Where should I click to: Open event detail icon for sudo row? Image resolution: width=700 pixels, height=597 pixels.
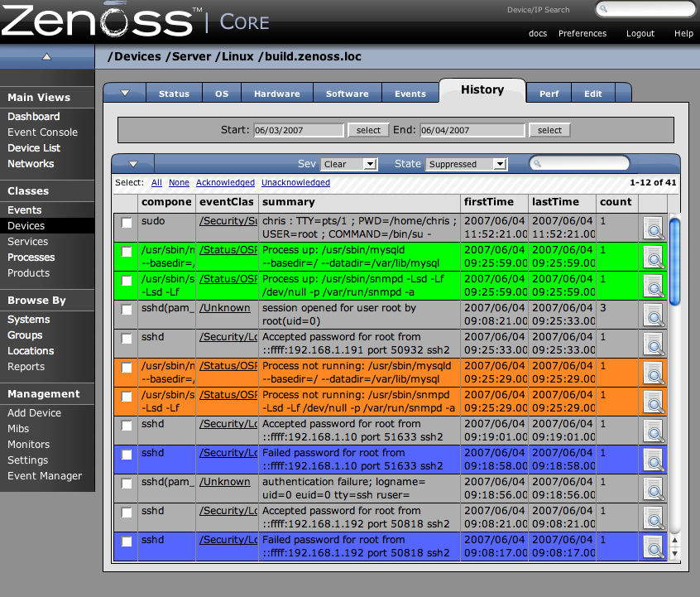point(654,228)
